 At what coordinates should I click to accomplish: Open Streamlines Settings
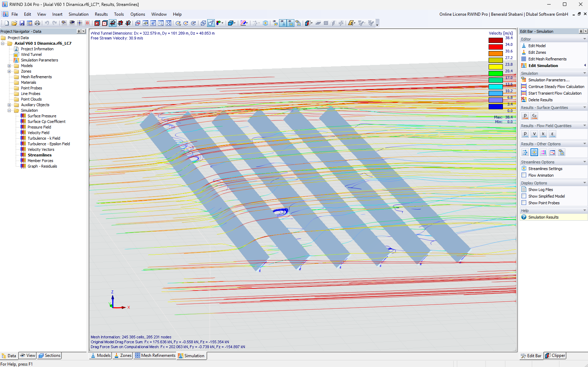coord(544,168)
